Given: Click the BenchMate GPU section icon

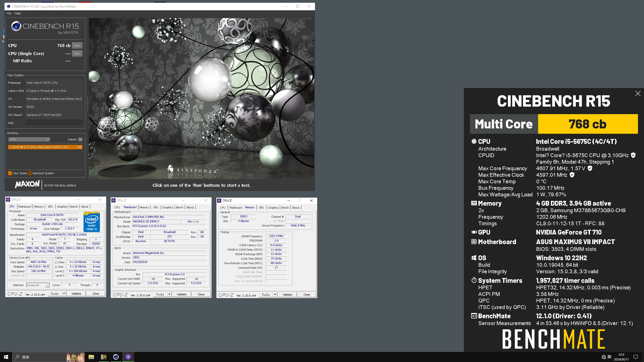Looking at the screenshot, I should pyautogui.click(x=474, y=232).
